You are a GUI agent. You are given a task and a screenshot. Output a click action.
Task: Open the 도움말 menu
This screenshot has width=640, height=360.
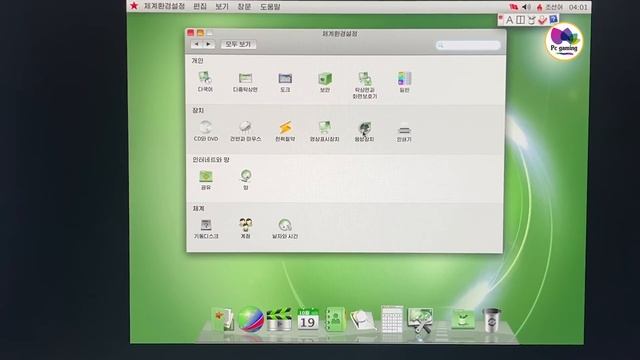(x=270, y=7)
